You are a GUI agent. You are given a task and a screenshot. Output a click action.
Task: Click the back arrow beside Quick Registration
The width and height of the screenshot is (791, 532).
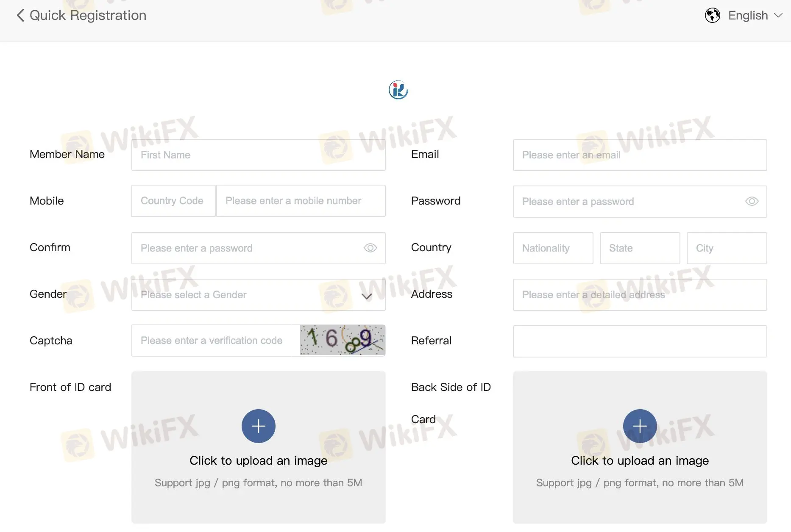(x=20, y=15)
